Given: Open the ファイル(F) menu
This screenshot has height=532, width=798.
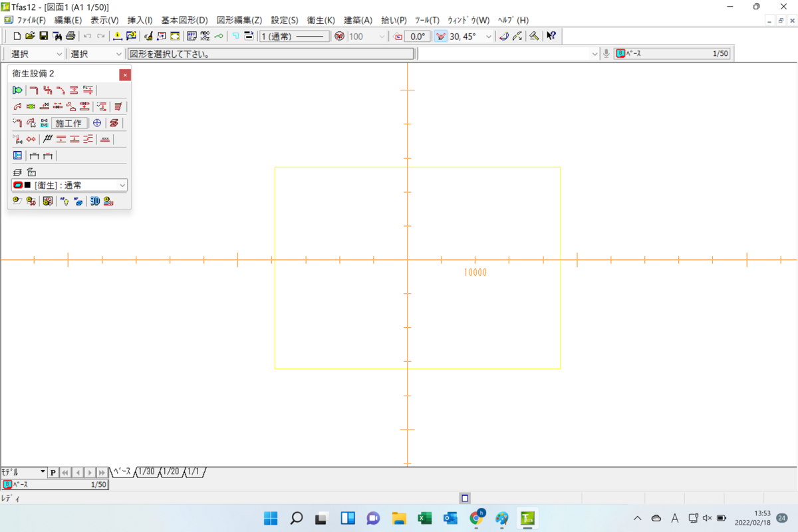Looking at the screenshot, I should tap(31, 20).
